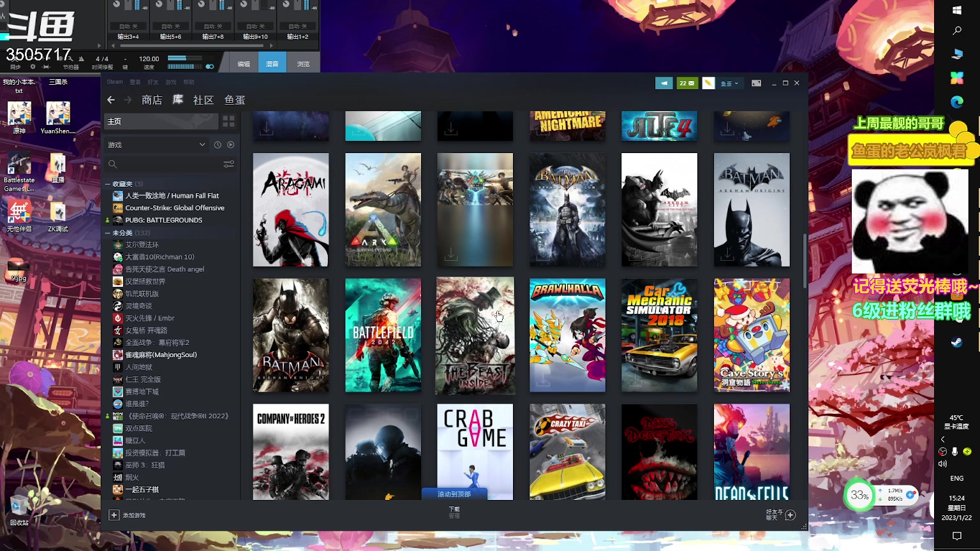Screen dimensions: 980x551
Task: Open system tray microphone icon
Action: 954,452
